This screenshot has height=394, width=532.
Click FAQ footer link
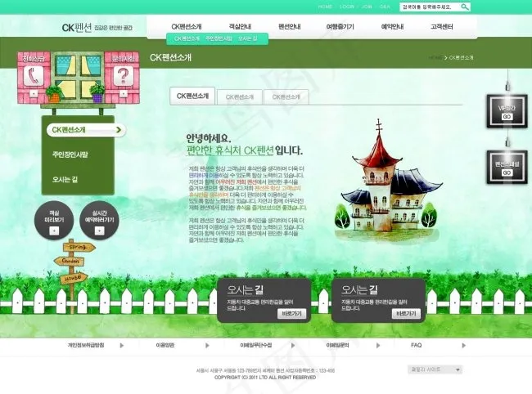416,345
